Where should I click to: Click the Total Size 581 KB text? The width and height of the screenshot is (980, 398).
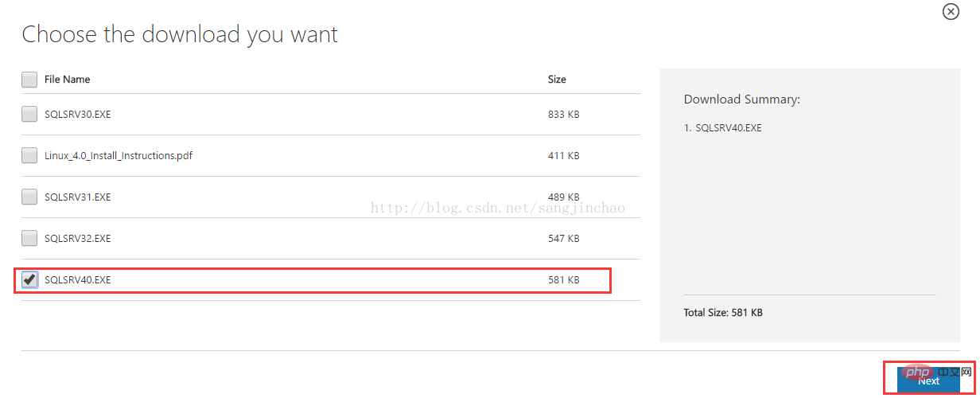click(723, 313)
